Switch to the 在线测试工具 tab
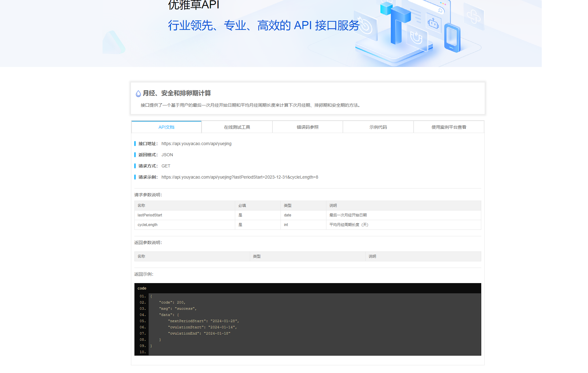588x373 pixels. tap(237, 127)
